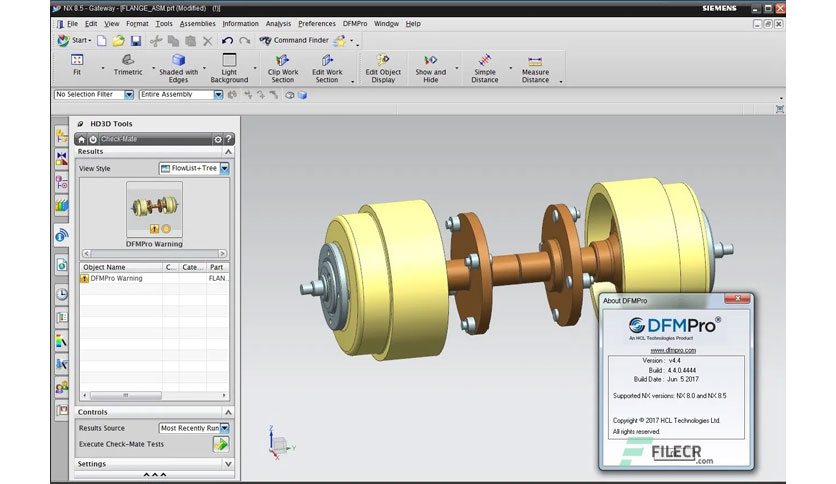
Task: Open the Assemblies menu
Action: [x=197, y=23]
